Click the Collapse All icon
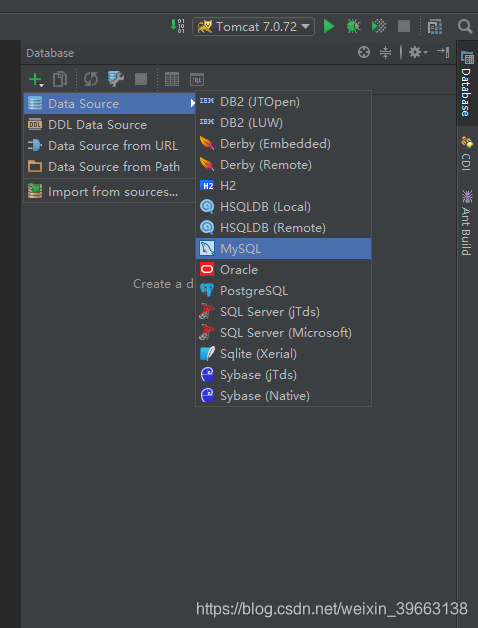 click(x=385, y=52)
